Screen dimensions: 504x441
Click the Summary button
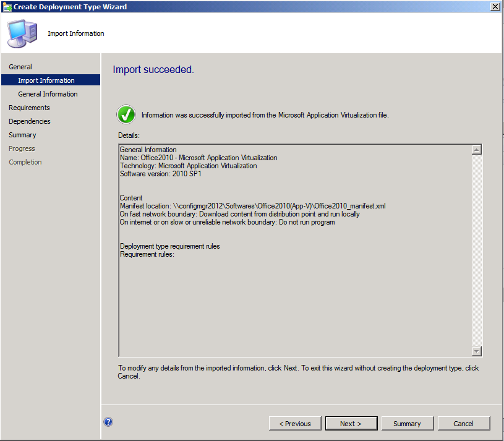coord(408,423)
